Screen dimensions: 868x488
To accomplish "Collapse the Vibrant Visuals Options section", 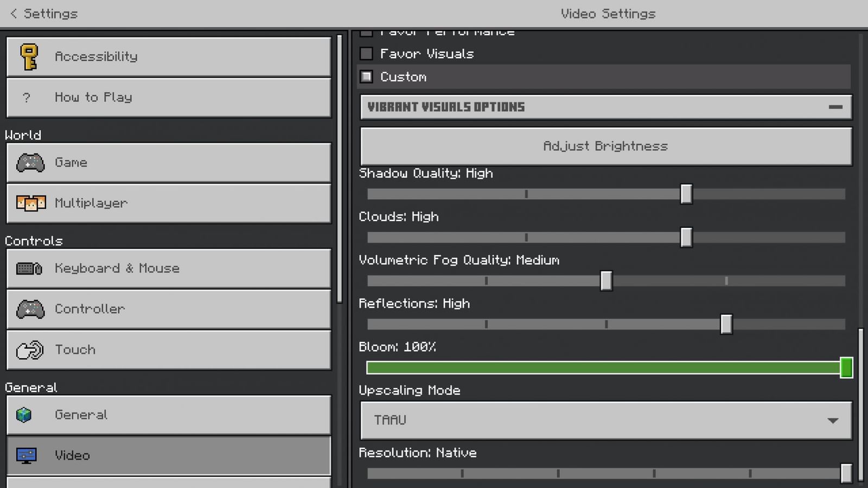I will (x=835, y=107).
